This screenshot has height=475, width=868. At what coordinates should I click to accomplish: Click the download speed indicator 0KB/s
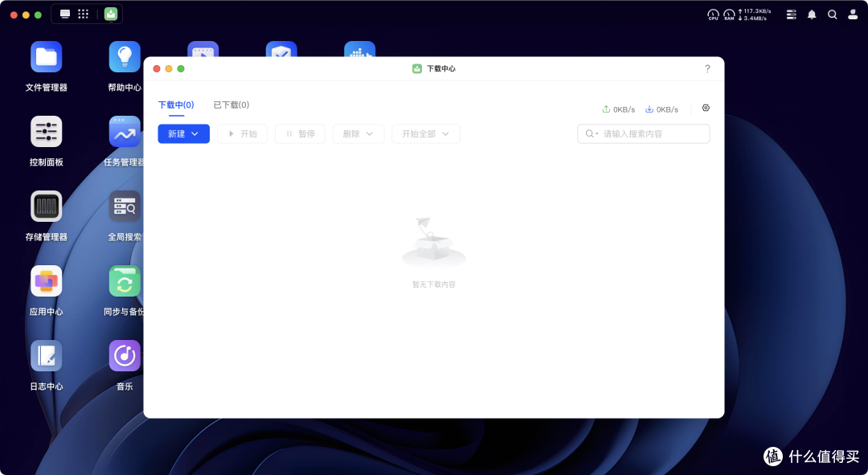tap(661, 109)
